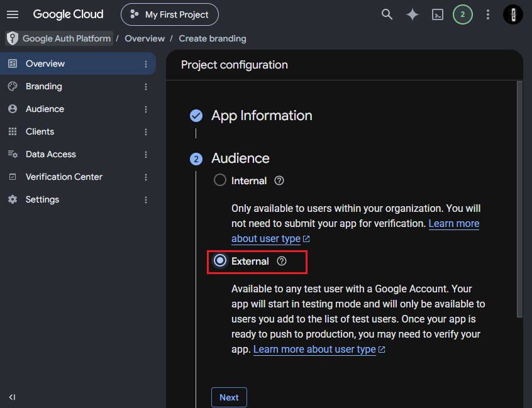Open the Data Access row more-options dots

[146, 155]
